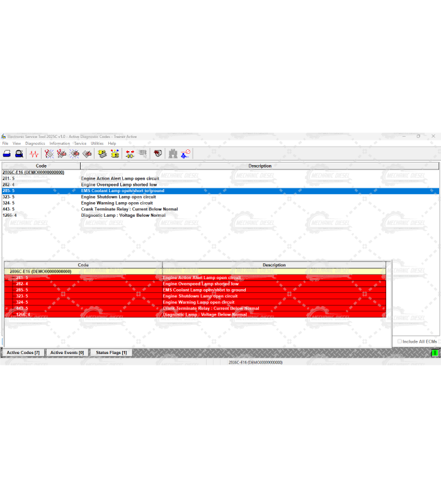Switch to the Status Flags [1] tab

tap(111, 353)
